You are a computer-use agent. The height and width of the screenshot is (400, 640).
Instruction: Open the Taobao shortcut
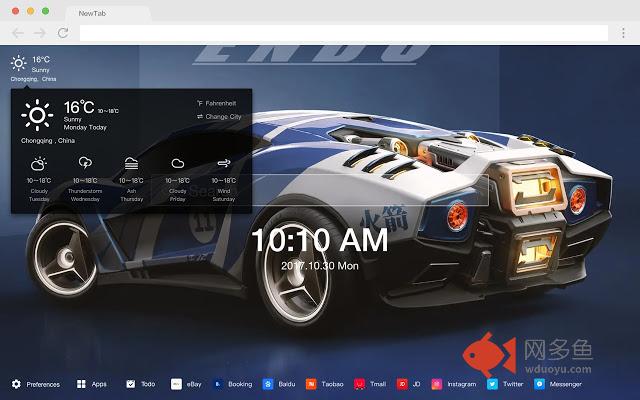325,384
